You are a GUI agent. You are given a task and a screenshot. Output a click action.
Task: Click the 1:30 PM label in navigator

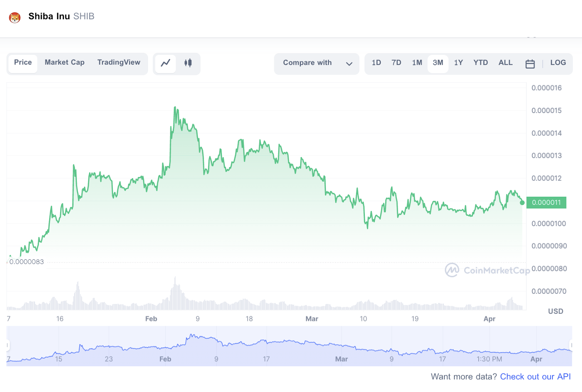489,359
